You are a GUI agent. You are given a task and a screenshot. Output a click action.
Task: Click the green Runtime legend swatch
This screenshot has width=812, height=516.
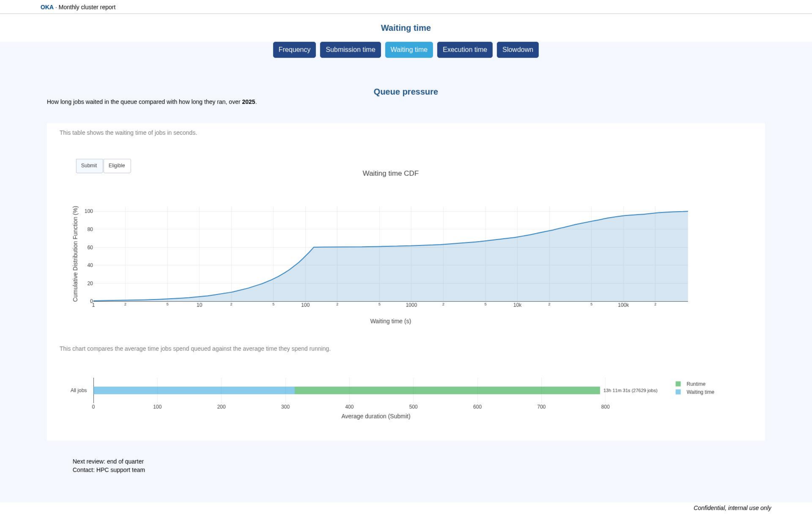pos(678,384)
